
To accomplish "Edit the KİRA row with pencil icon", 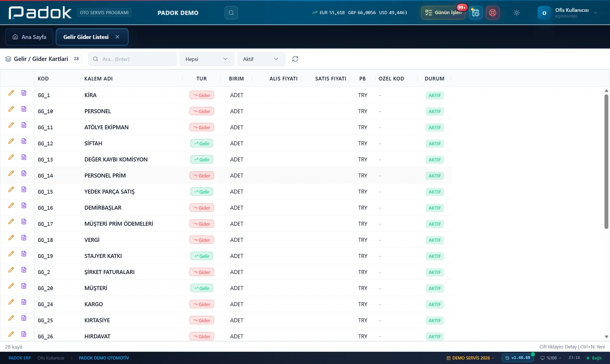I will [x=11, y=93].
